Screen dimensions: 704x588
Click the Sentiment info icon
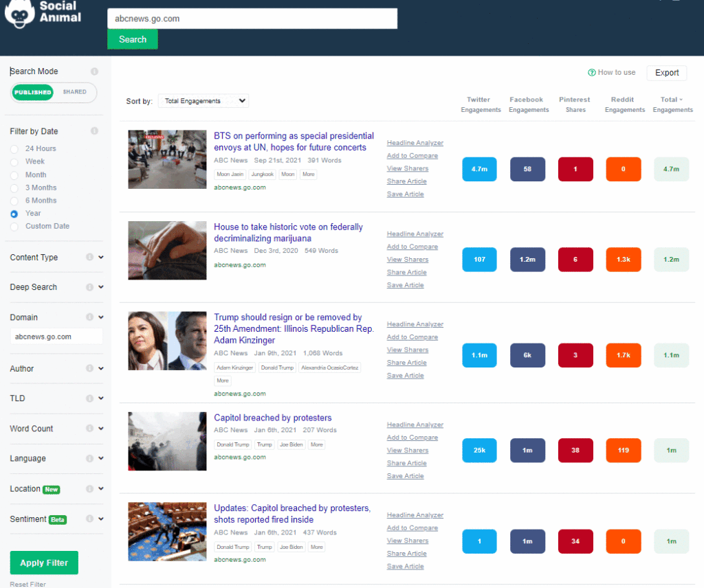click(x=90, y=519)
